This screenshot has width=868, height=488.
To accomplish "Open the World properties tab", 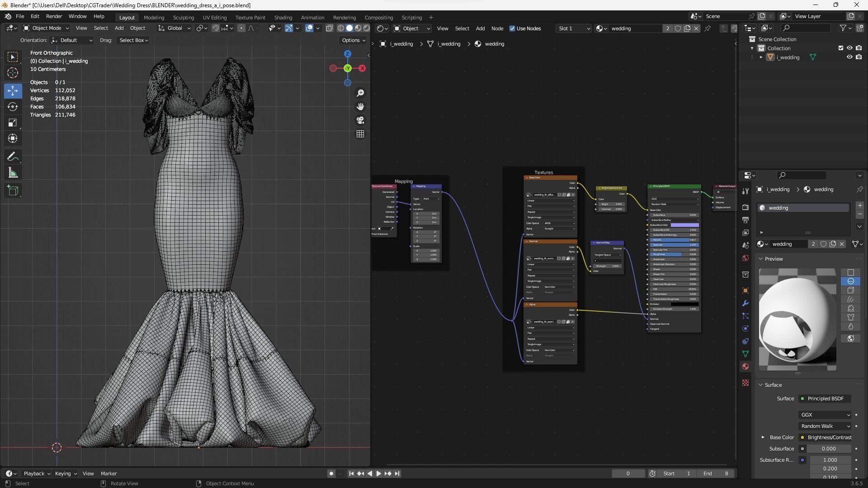I will click(745, 258).
